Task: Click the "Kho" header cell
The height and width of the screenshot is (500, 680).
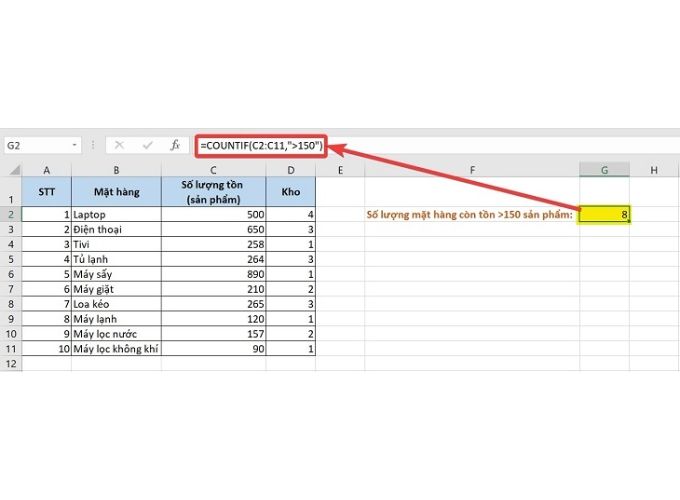Action: click(291, 192)
